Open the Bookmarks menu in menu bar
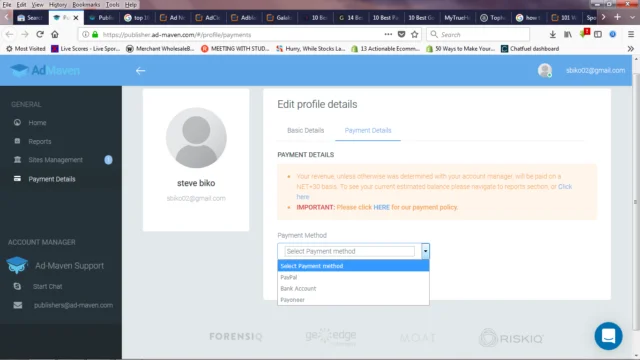The image size is (640, 360). (x=86, y=4)
